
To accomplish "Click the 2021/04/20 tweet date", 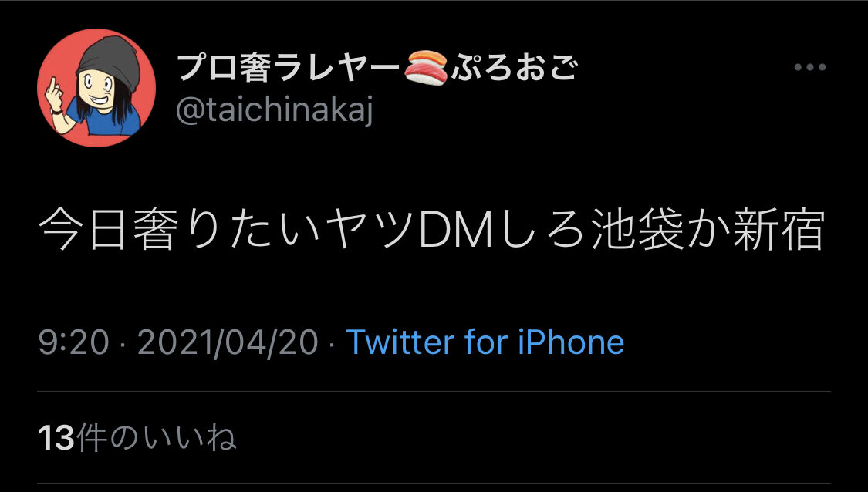I will coord(228,342).
